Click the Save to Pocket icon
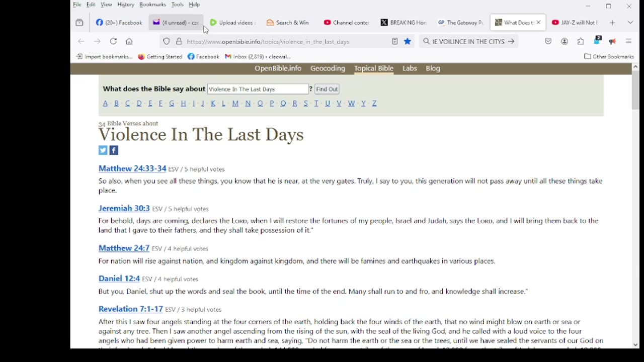 (x=548, y=41)
